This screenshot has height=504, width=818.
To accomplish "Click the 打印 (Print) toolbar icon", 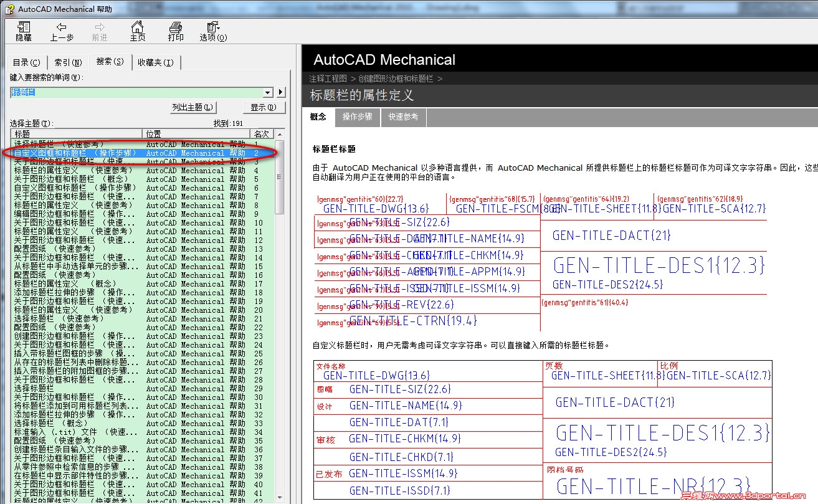I will click(x=176, y=31).
